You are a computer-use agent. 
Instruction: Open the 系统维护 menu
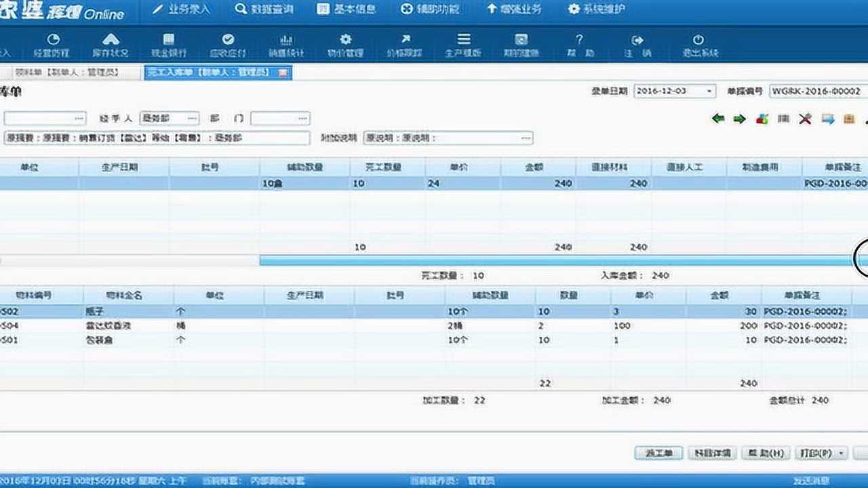pos(597,9)
